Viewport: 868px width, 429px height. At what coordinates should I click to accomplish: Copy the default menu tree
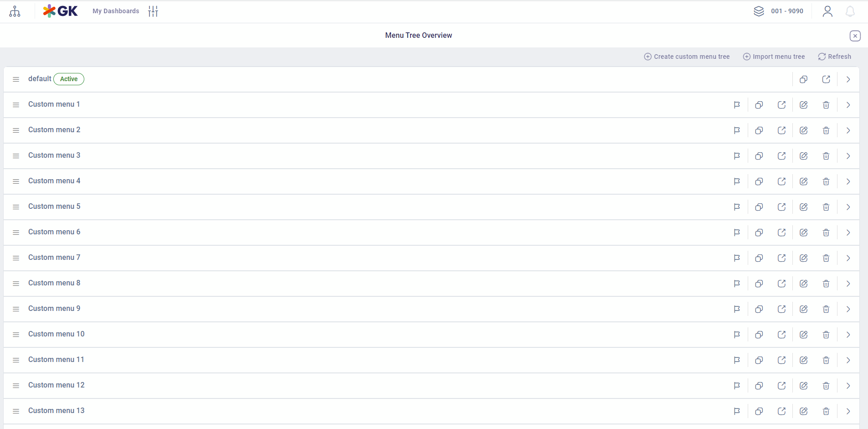point(803,79)
